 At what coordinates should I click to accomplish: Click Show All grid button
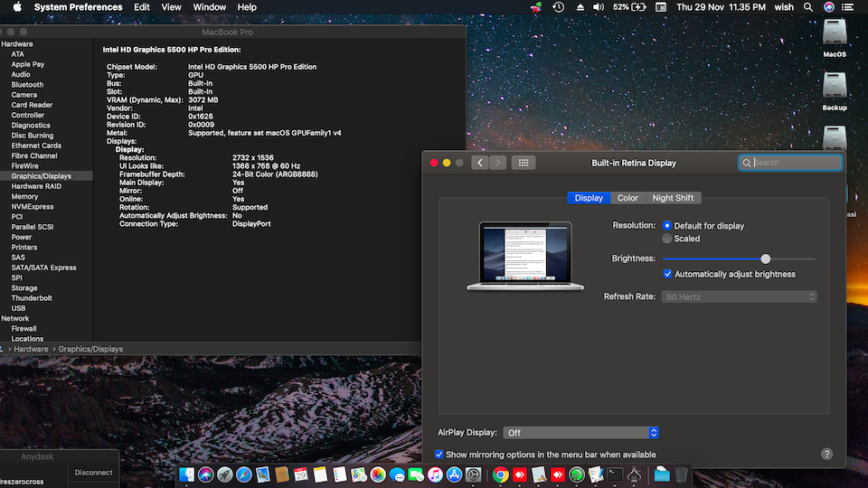tap(524, 163)
